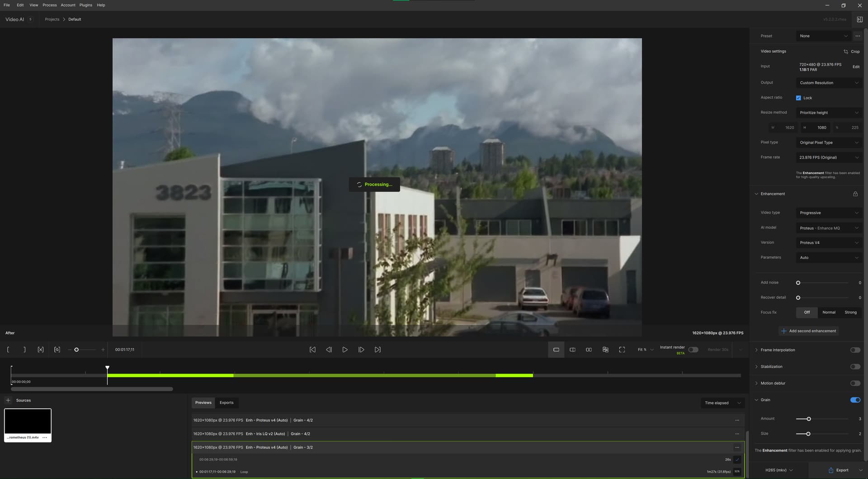868x479 pixels.
Task: Toggle the right side panel icon
Action: pos(859,19)
